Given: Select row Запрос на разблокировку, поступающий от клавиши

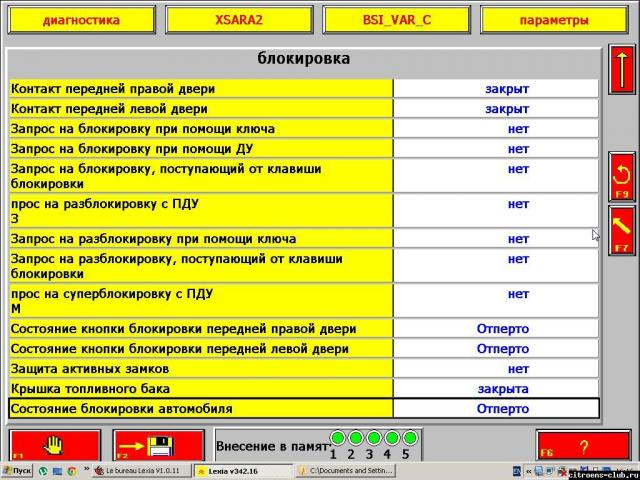Looking at the screenshot, I should click(x=304, y=266).
